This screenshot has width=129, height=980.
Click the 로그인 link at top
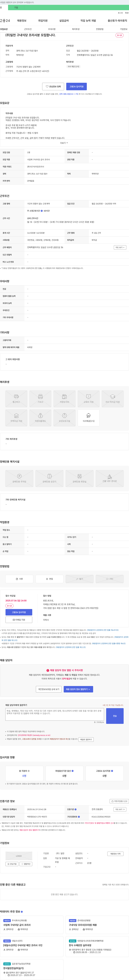(120, 13)
